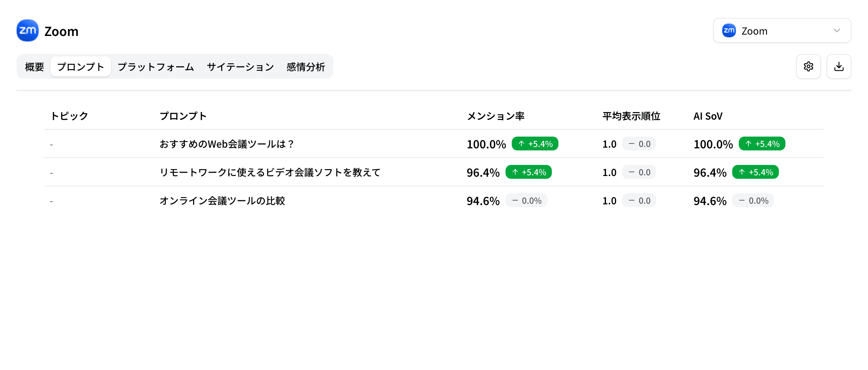Switch to the サイテーション tab
The image size is (868, 370).
[240, 66]
